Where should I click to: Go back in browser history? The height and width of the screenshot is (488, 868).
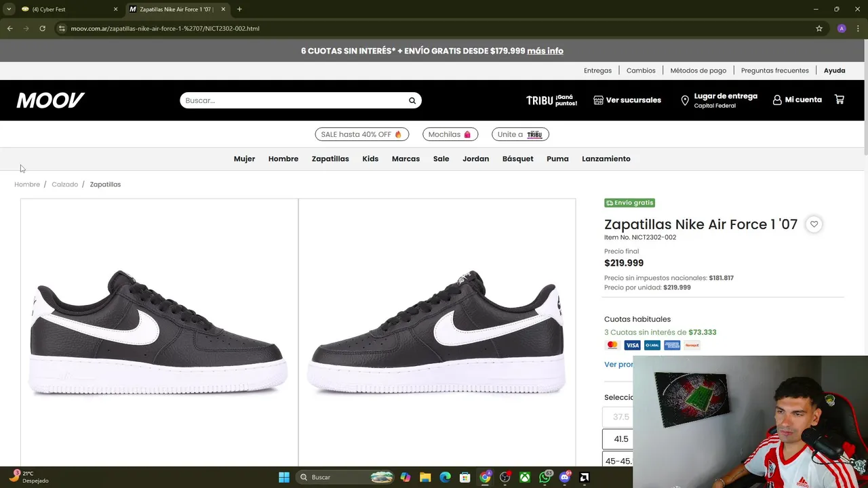(9, 28)
